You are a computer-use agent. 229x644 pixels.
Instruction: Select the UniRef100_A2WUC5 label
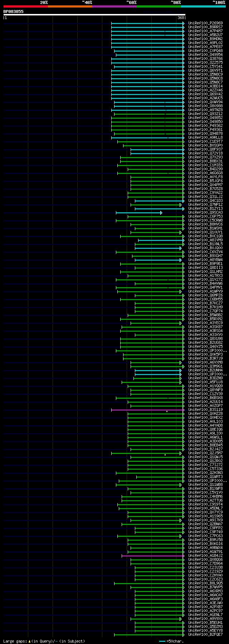[205, 98]
